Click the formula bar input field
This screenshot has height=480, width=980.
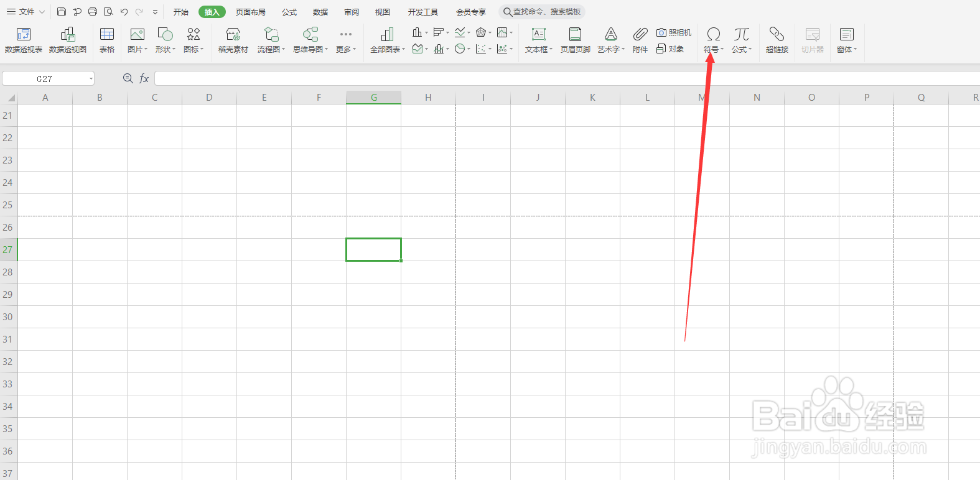click(567, 78)
